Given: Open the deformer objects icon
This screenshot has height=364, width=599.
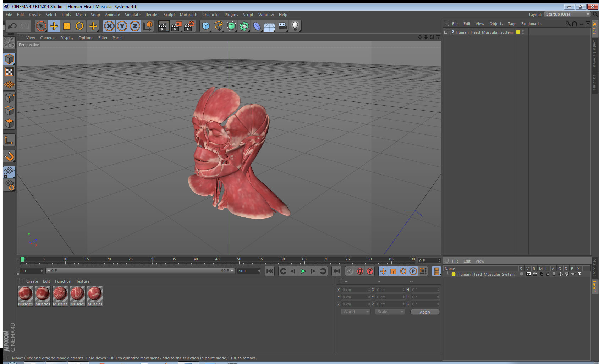Looking at the screenshot, I should (x=257, y=26).
